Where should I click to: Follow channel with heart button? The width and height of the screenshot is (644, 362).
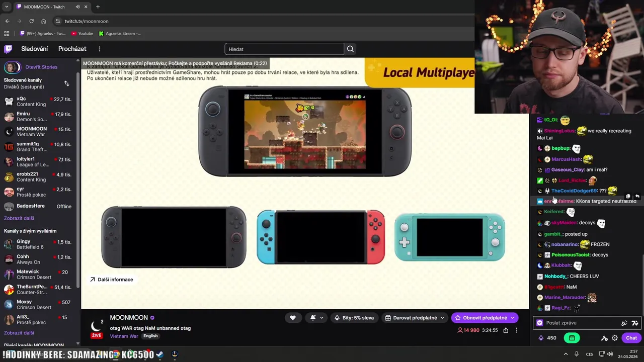pos(293,318)
